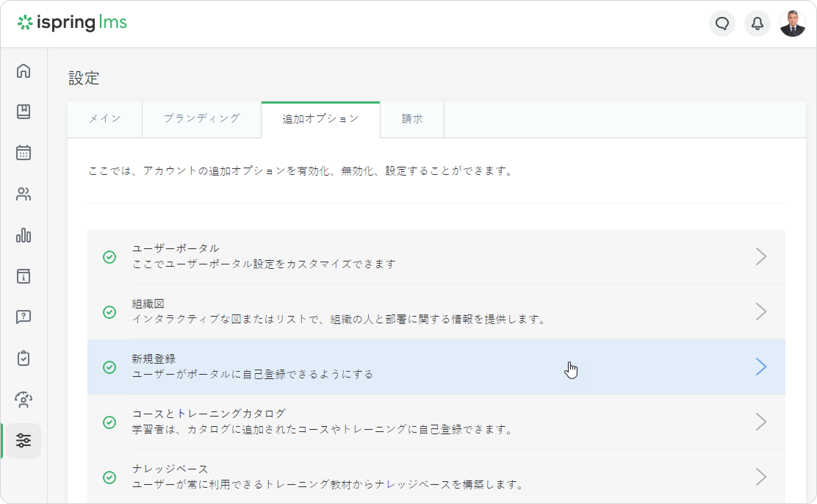Switch to the メイン tab
The height and width of the screenshot is (504, 817).
coord(104,119)
